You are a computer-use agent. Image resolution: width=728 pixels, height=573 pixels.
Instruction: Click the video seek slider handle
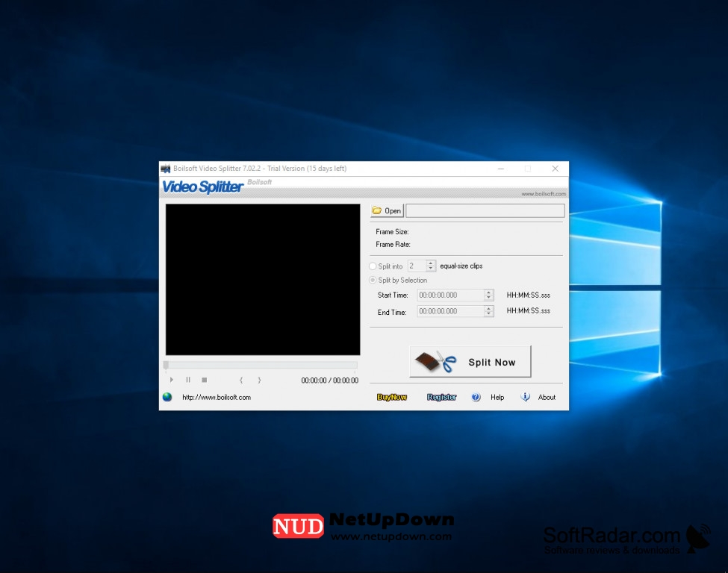pos(166,365)
